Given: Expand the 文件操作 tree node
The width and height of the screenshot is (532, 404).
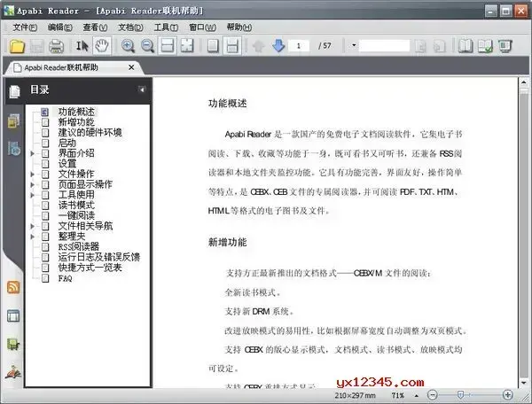Looking at the screenshot, I should (x=32, y=175).
